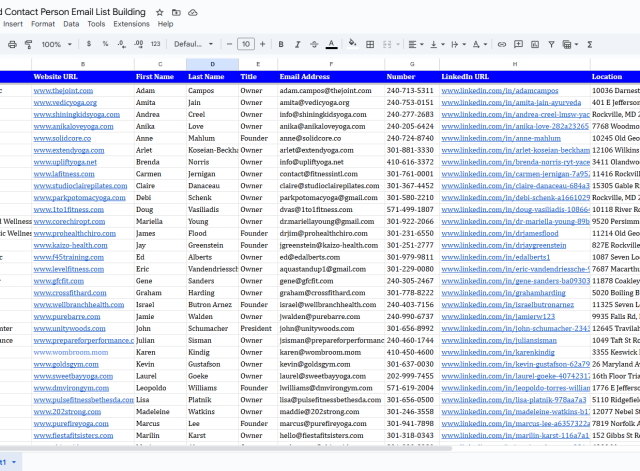Select title cell President
The width and height of the screenshot is (640, 471).
point(258,329)
